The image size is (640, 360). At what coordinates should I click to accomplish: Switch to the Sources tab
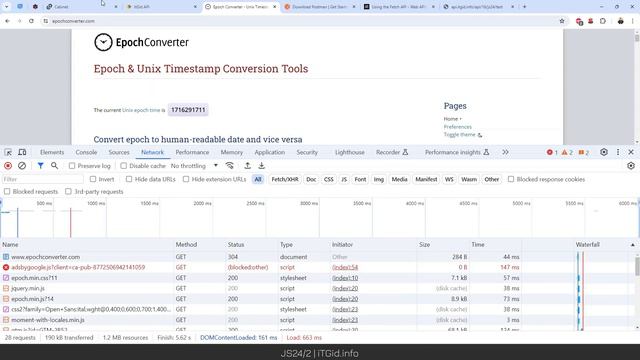pos(119,152)
